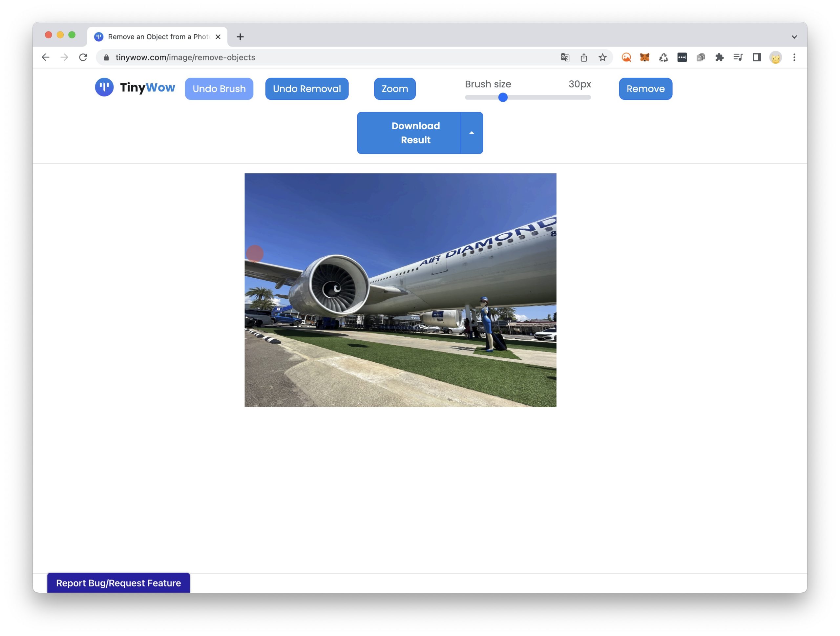Bookmark this page with star icon

602,57
